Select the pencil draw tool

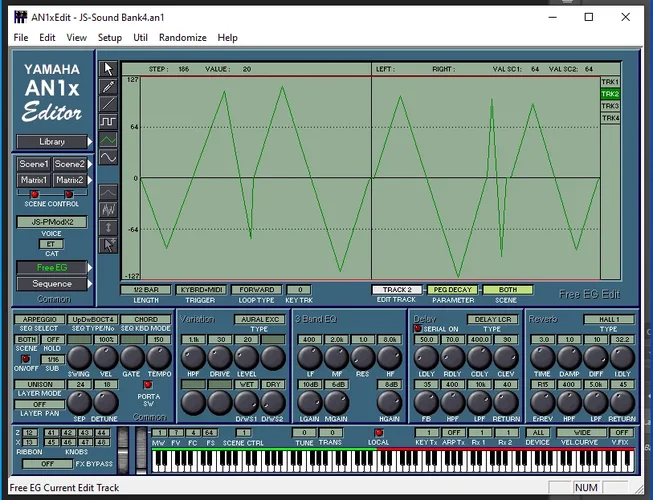point(108,86)
